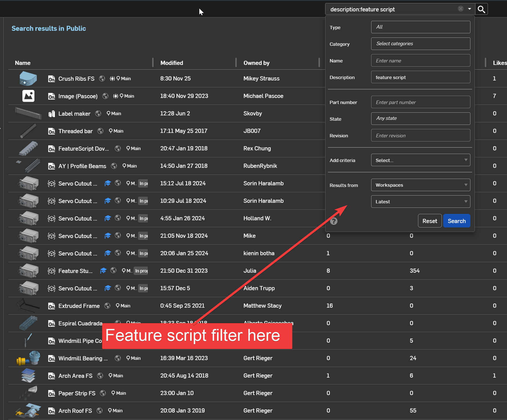Screen dimensions: 507x420
Task: Click the Enter part number field
Action: (x=420, y=102)
